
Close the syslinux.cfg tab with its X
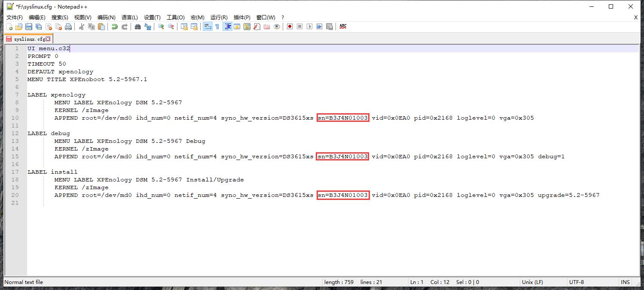tap(48, 39)
